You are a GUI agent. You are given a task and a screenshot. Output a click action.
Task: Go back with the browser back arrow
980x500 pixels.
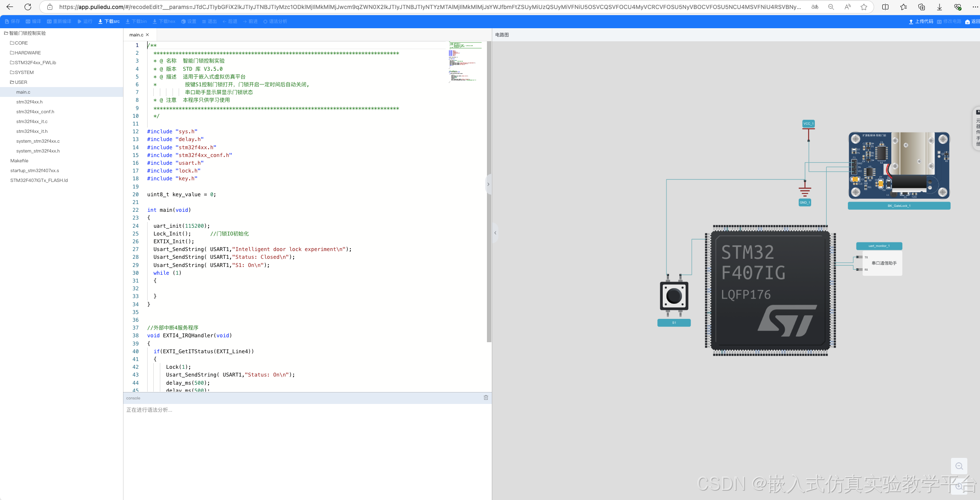pos(10,7)
